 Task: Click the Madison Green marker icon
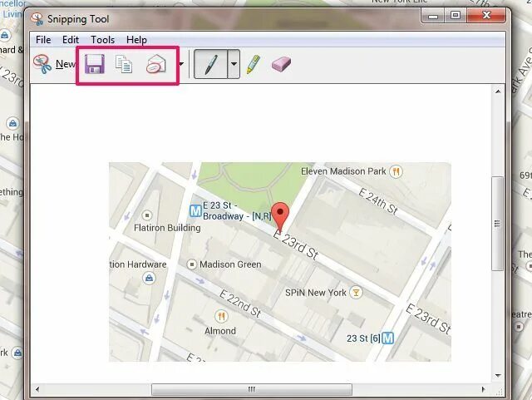point(192,264)
